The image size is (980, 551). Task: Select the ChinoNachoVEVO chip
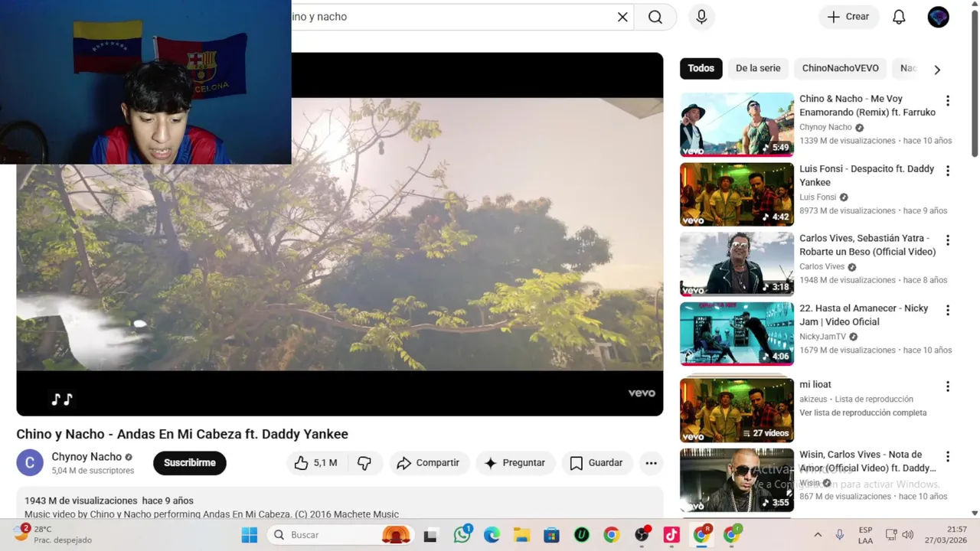(840, 68)
